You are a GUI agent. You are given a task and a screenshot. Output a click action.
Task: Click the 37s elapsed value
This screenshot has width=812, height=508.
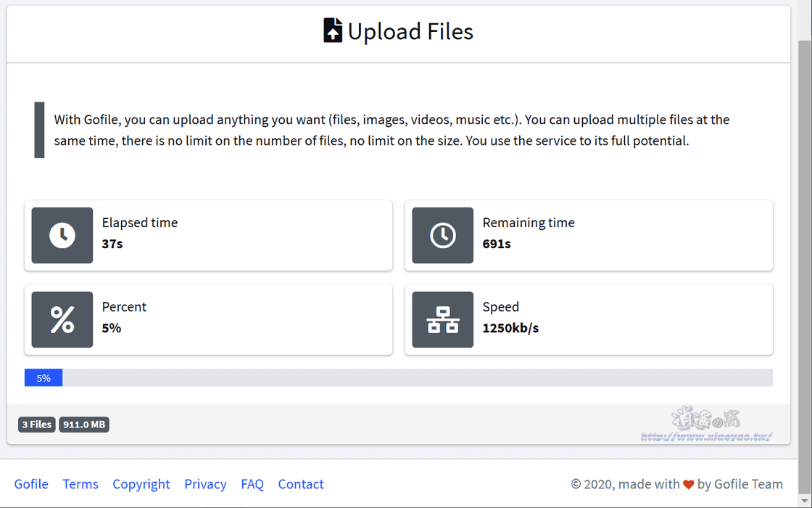112,244
